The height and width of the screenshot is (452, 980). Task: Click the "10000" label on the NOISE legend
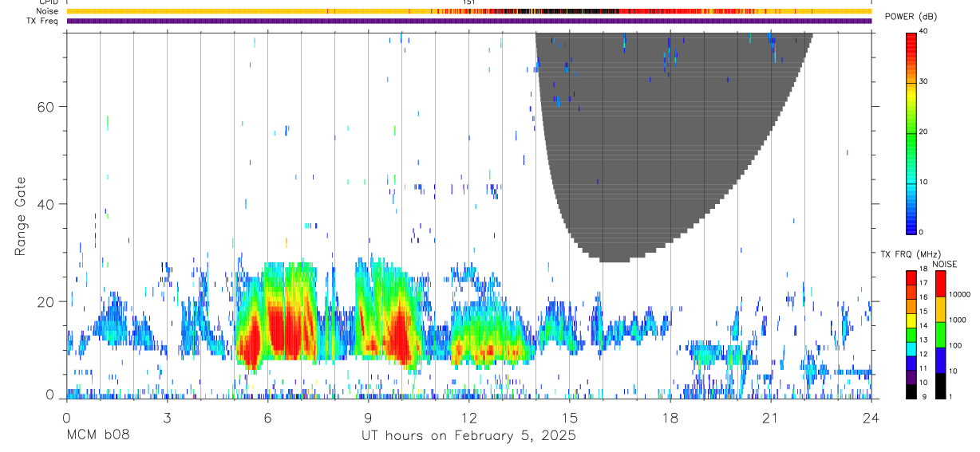(960, 294)
